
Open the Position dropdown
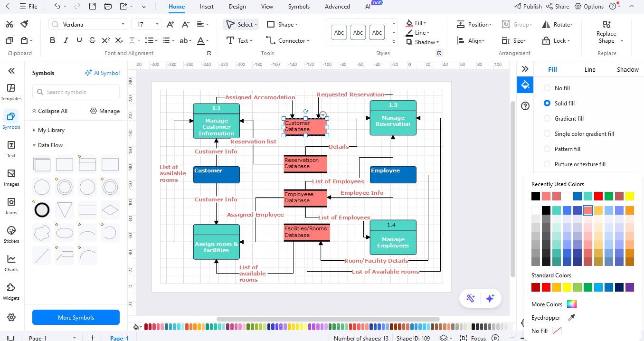pyautogui.click(x=474, y=24)
